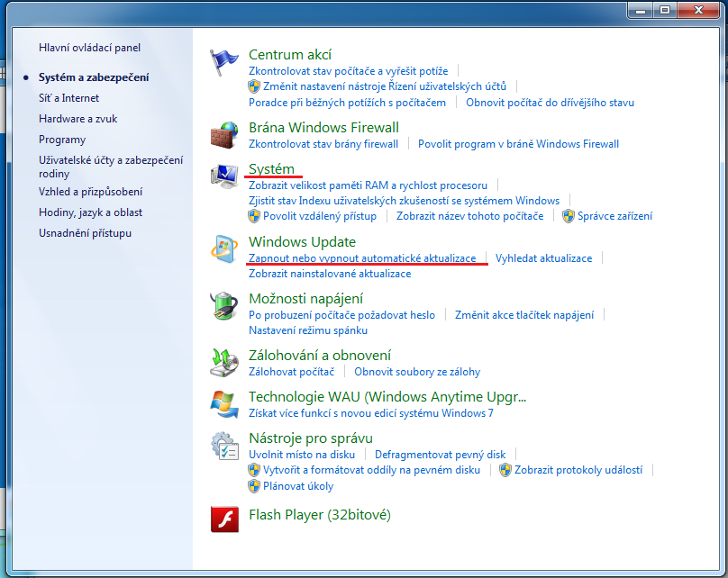Click the shield beside Zobrazit protokoly událostí

(505, 470)
